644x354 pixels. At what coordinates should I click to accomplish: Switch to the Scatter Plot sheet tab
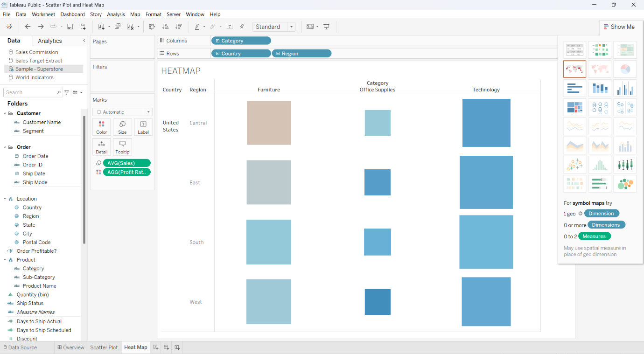click(x=104, y=347)
